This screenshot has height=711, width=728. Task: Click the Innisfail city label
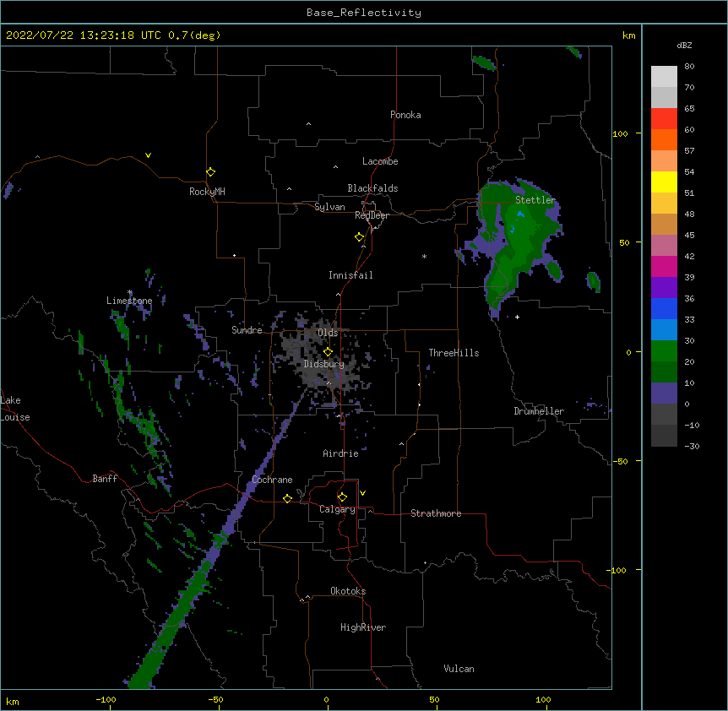click(x=350, y=275)
